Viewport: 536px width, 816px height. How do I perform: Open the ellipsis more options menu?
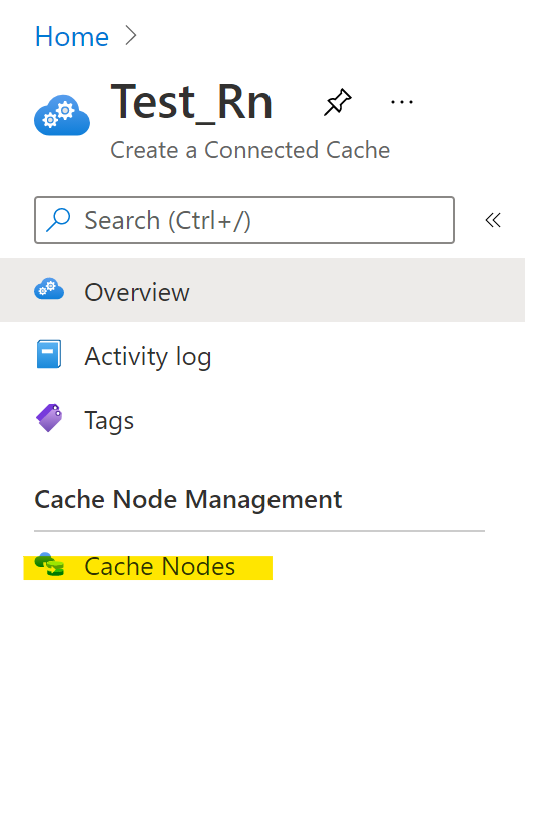point(402,102)
